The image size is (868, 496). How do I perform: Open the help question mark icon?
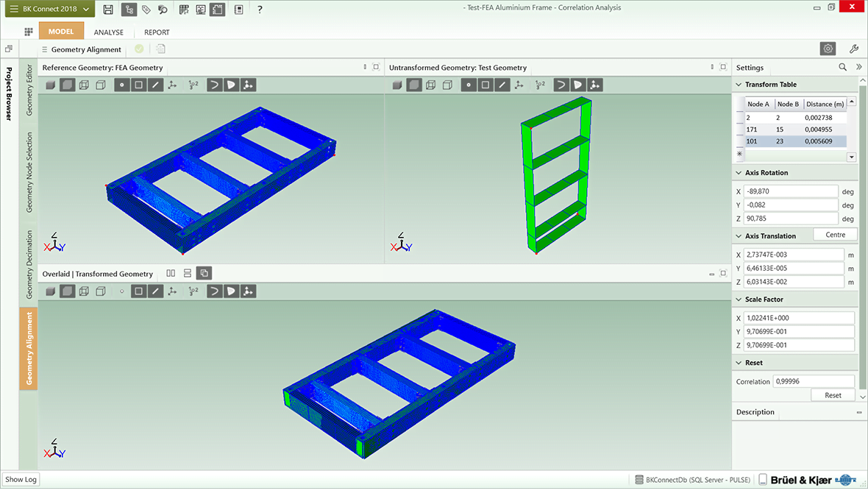tap(260, 10)
